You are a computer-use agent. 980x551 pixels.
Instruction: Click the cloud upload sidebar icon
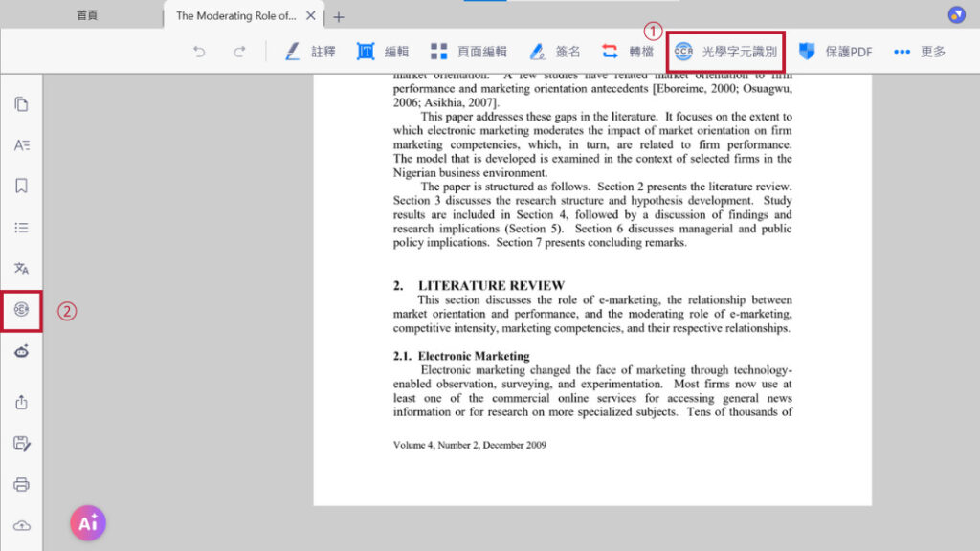(x=21, y=525)
